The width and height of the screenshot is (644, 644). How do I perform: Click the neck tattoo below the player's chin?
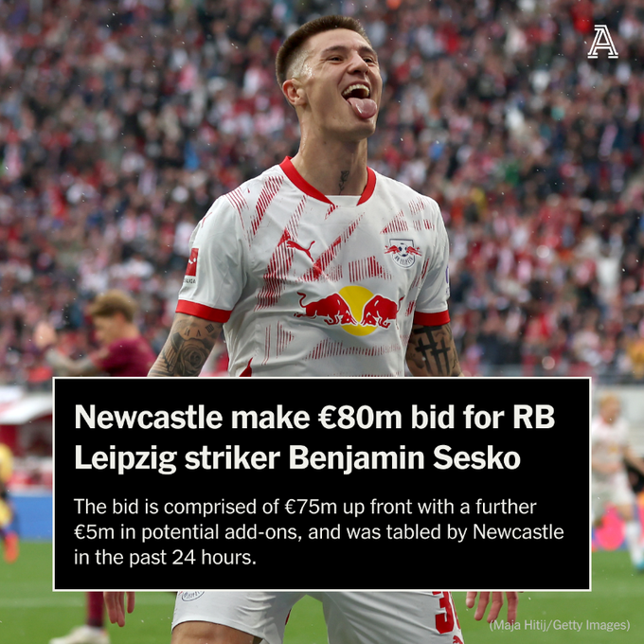click(x=344, y=181)
